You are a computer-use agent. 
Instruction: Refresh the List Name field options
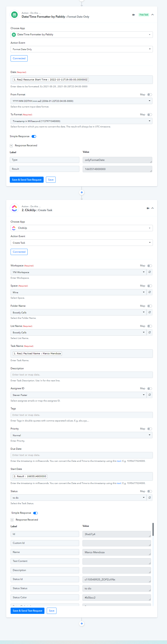[150, 332]
